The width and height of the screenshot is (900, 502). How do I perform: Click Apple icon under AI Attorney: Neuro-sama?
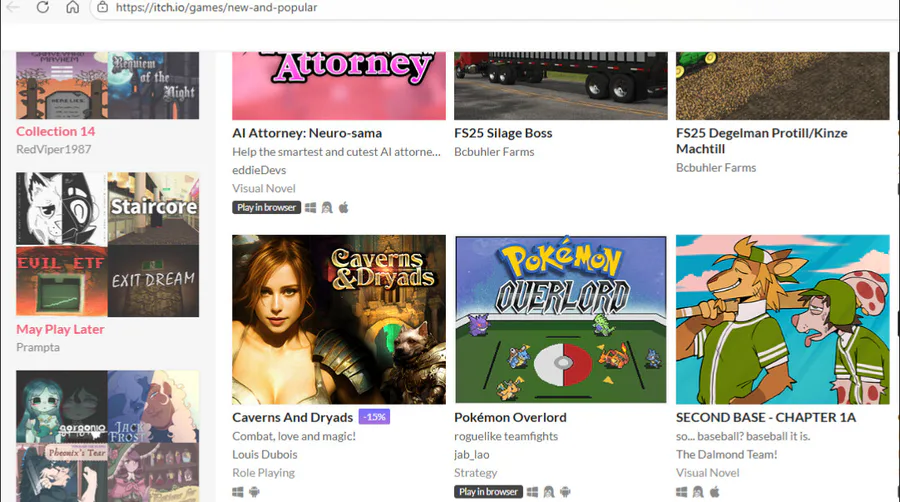tap(343, 208)
